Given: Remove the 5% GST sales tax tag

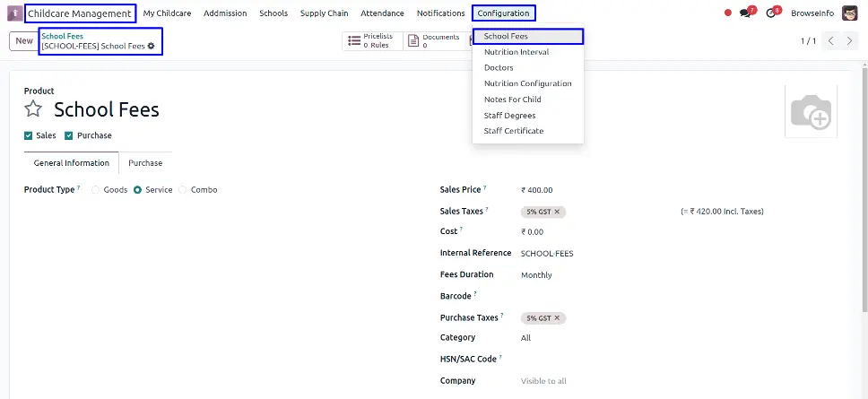Looking at the screenshot, I should [x=557, y=212].
